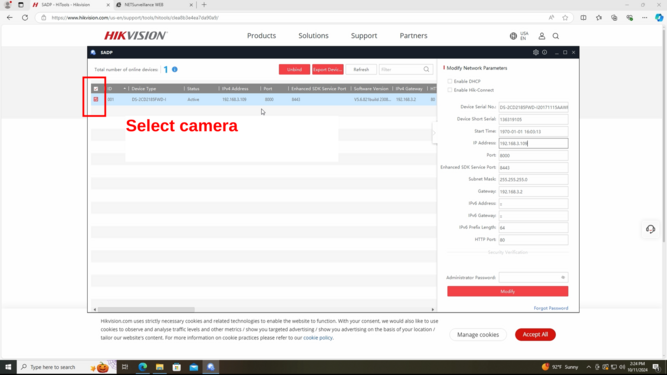Show password eye icon in Administrator Password
The image size is (667, 375).
tap(563, 278)
